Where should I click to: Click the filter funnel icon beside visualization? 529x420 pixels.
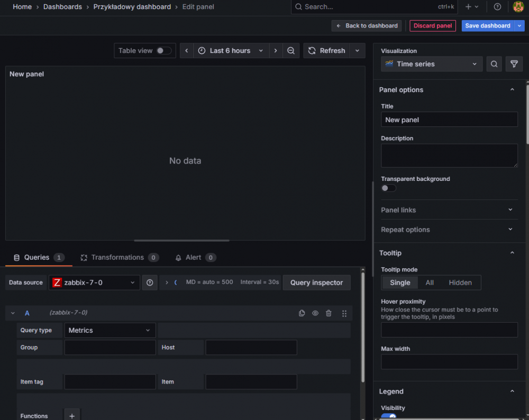click(x=514, y=64)
